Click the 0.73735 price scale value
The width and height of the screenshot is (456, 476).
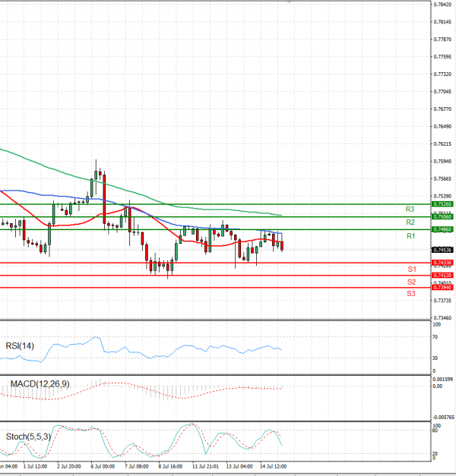442,301
